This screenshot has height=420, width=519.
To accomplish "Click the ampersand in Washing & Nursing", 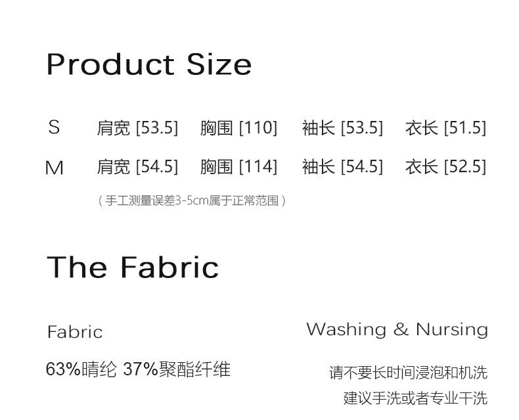I will coord(401,329).
